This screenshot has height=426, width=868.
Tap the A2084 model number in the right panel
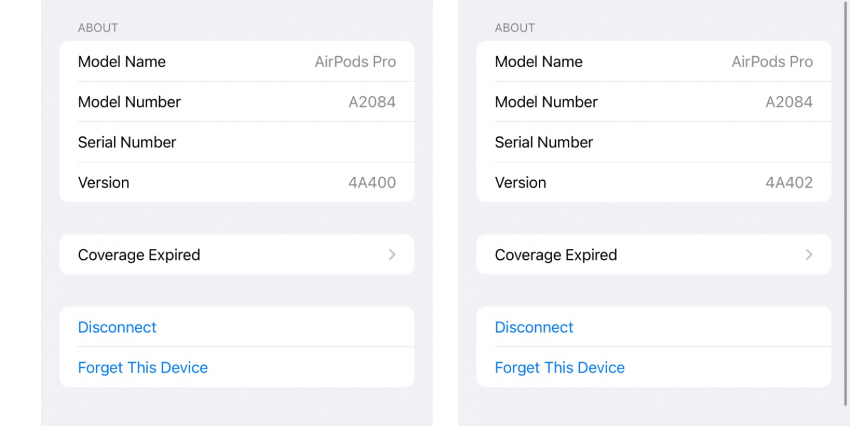[x=789, y=102]
